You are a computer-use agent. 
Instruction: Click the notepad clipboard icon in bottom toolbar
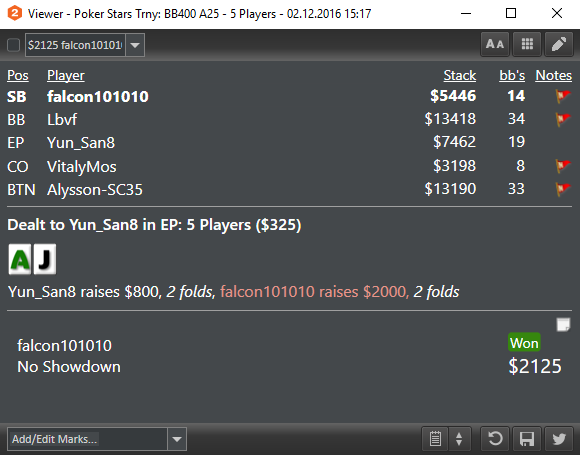pos(435,439)
